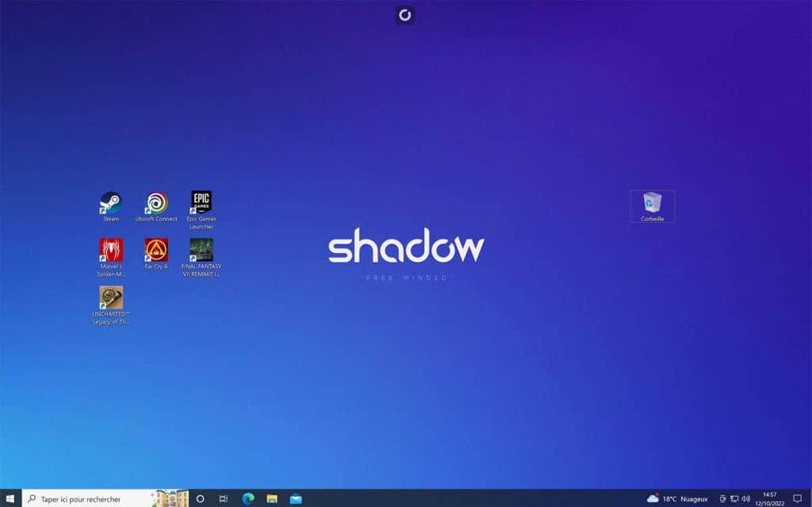Click the Cortana circle in the taskbar
This screenshot has height=507, width=812.
[x=200, y=498]
